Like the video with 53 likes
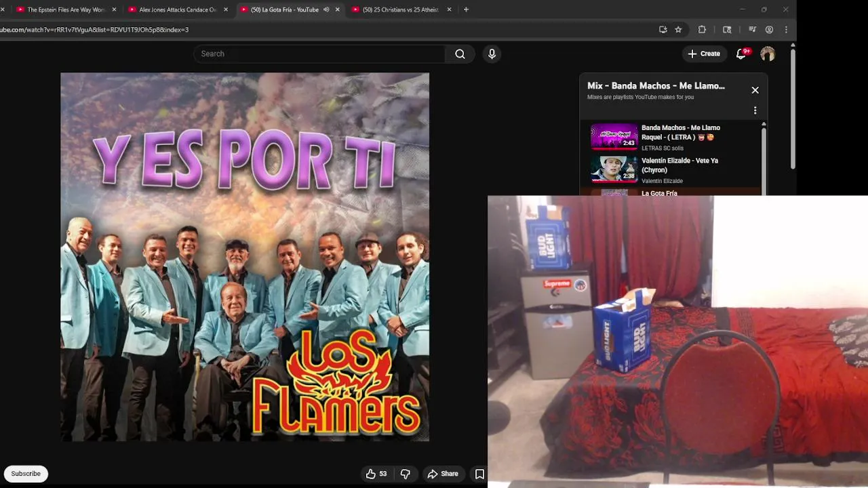The image size is (868, 488). (376, 474)
